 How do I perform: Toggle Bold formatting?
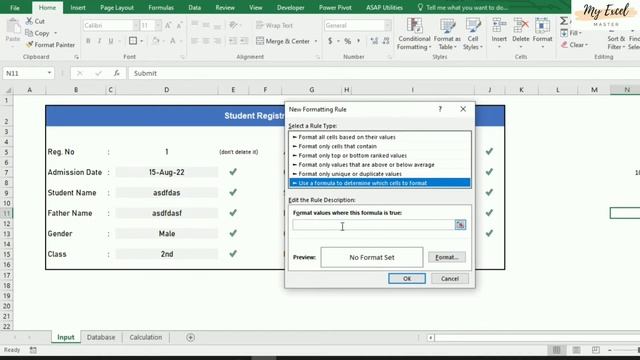pos(88,41)
